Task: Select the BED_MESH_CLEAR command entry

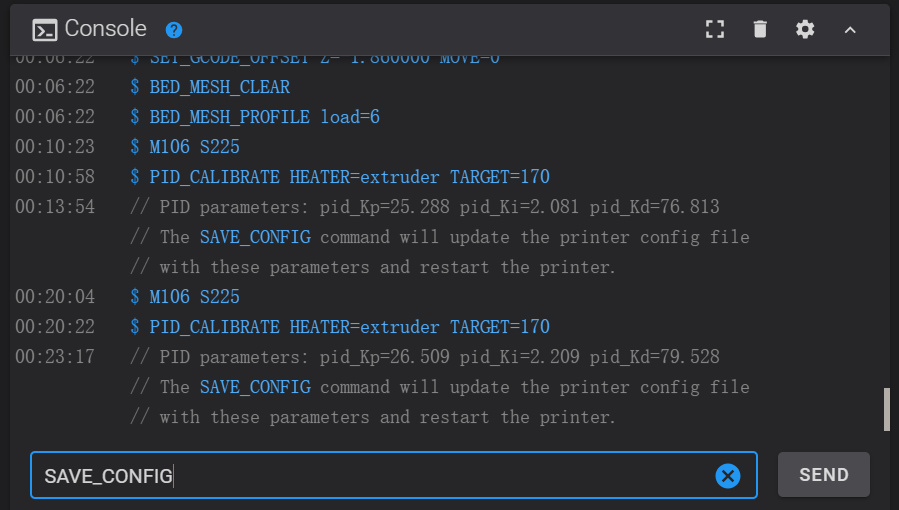Action: 219,87
